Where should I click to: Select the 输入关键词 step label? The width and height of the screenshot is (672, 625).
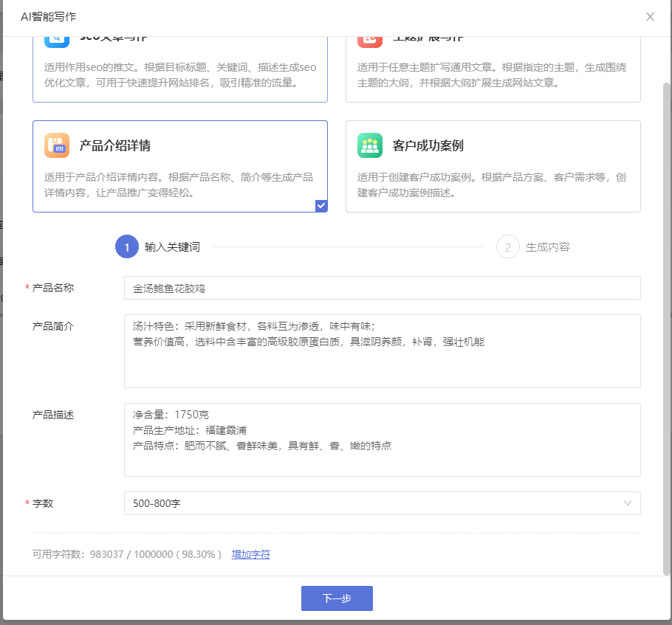click(x=172, y=247)
